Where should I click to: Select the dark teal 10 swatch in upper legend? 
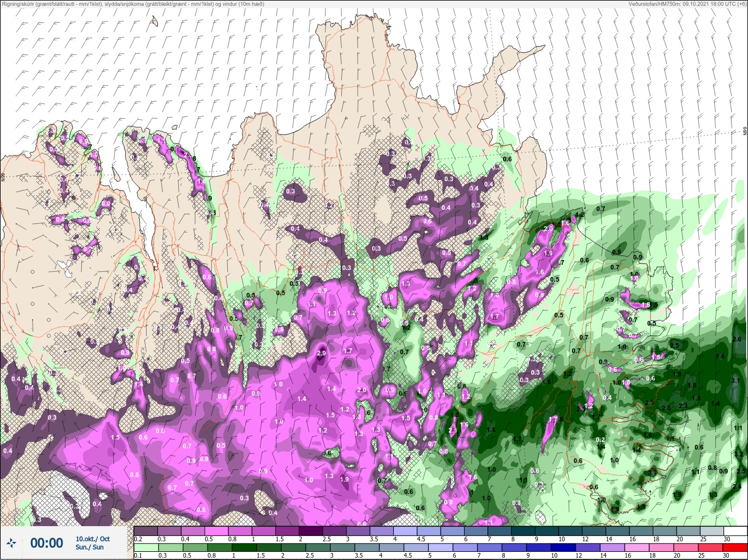pos(572,531)
